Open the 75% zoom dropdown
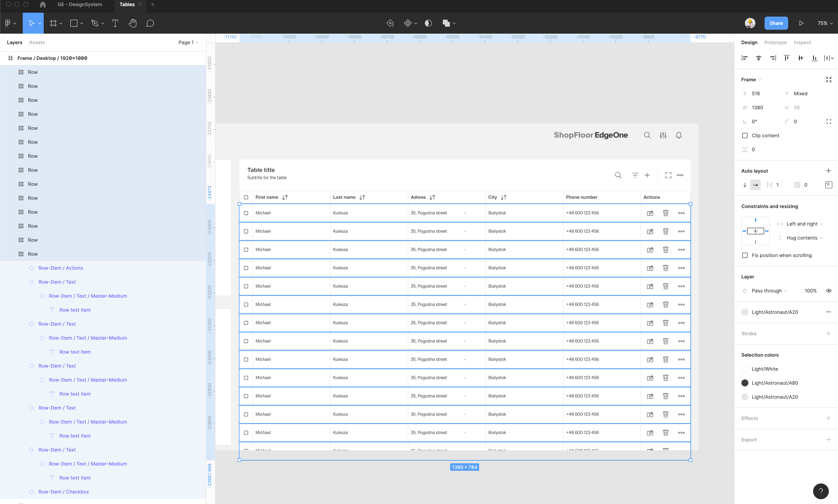This screenshot has width=838, height=504. pyautogui.click(x=825, y=24)
